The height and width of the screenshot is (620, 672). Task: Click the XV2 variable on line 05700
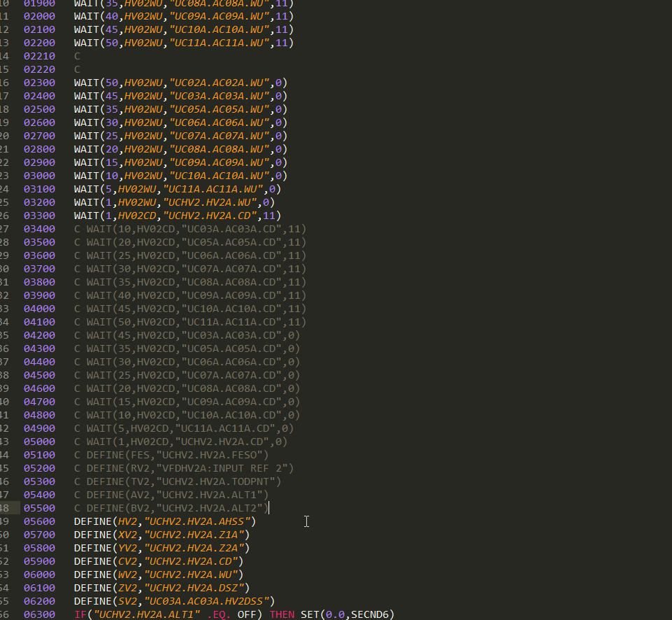pos(127,535)
